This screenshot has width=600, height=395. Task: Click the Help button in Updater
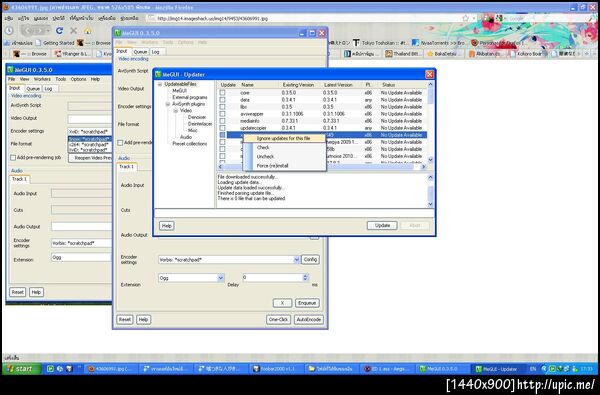166,226
